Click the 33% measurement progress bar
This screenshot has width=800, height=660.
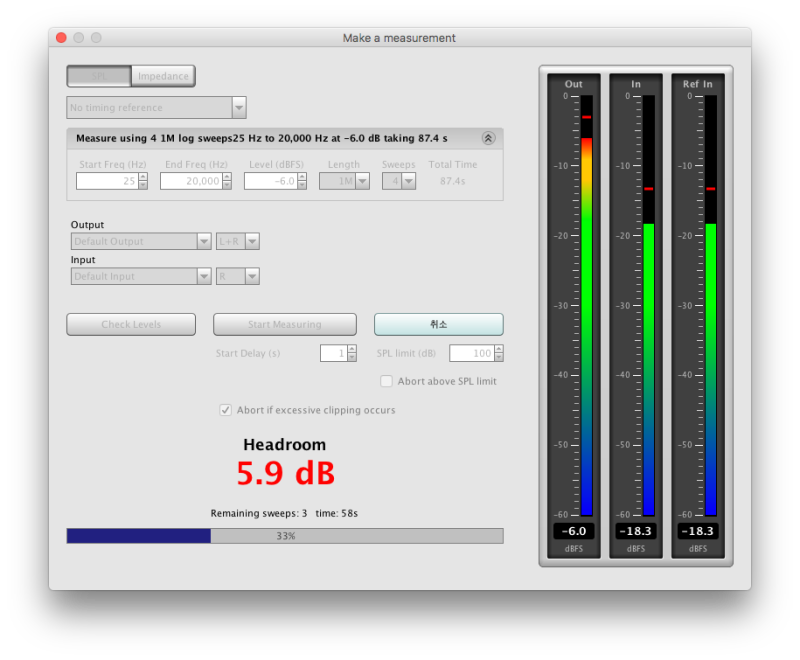[285, 536]
